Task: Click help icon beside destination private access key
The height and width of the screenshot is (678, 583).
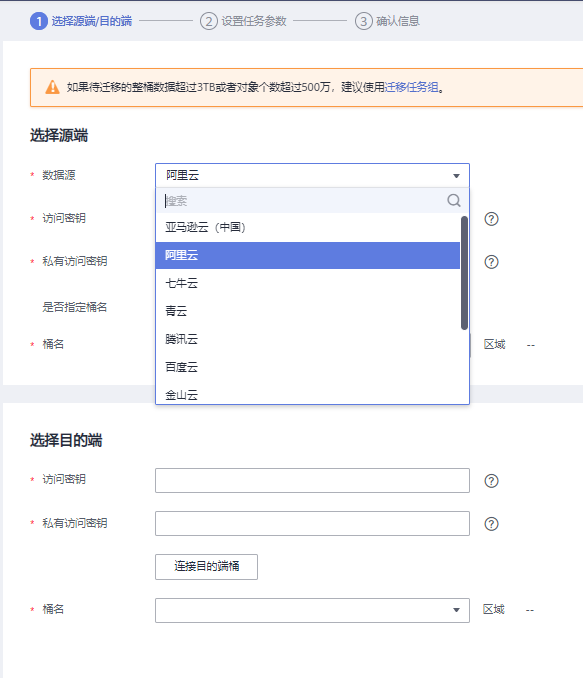Action: 491,524
